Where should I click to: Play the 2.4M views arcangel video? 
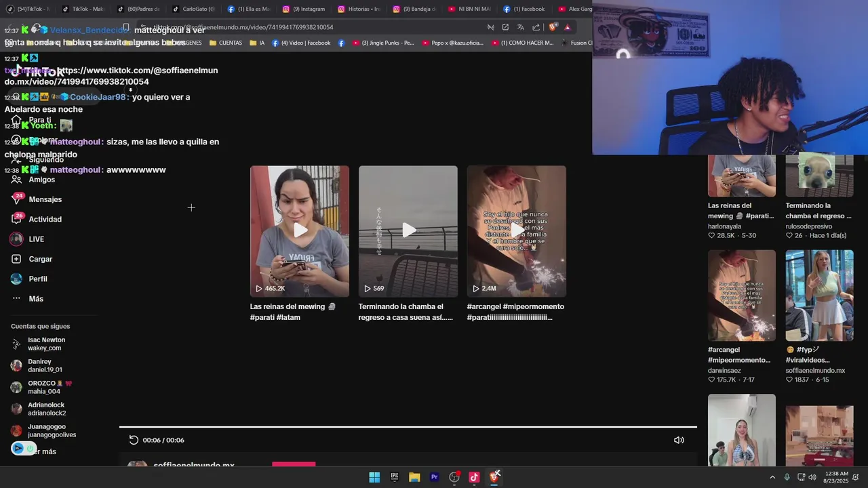pyautogui.click(x=517, y=231)
